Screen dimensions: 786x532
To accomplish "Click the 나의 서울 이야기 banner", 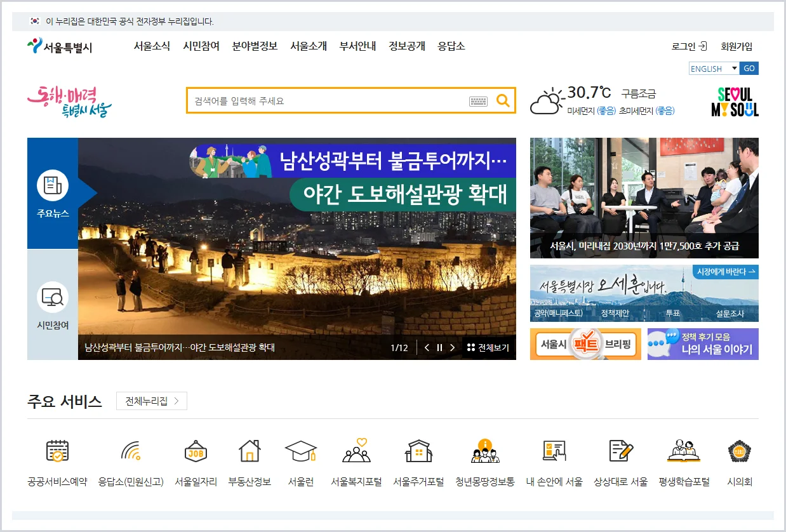I will click(x=703, y=344).
